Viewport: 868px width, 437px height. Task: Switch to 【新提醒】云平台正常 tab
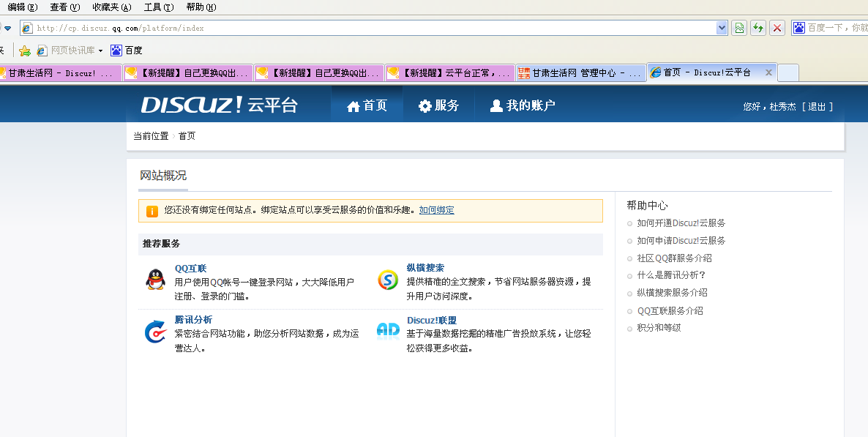[450, 73]
